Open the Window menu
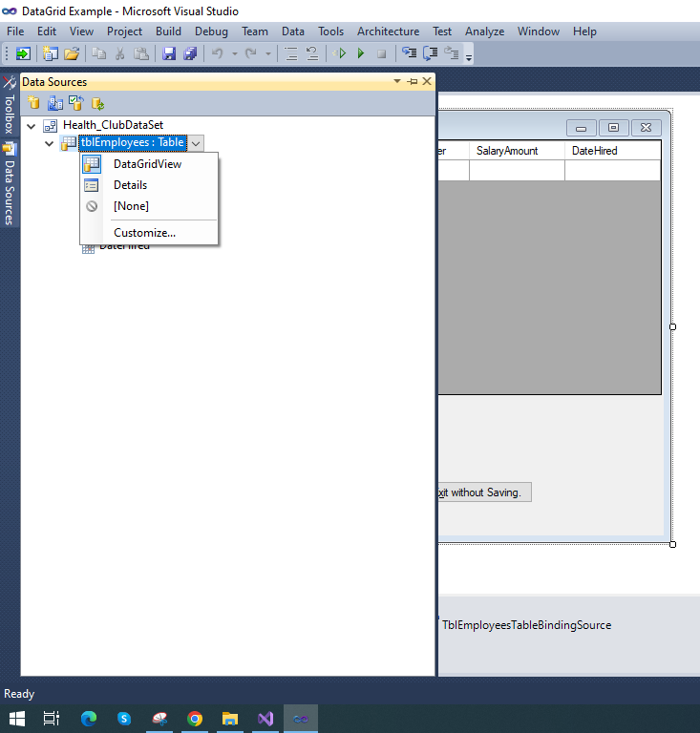 pyautogui.click(x=539, y=31)
